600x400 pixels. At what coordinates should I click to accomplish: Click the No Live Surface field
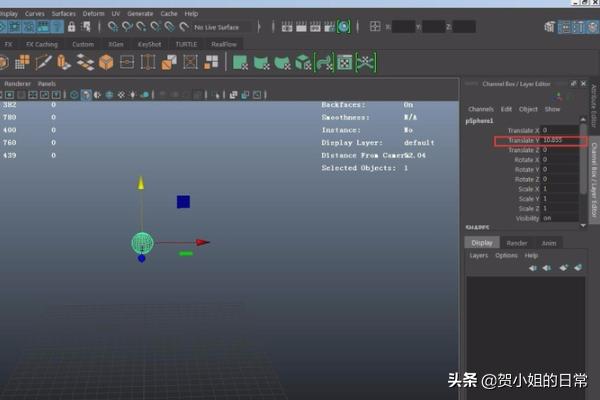(x=222, y=27)
